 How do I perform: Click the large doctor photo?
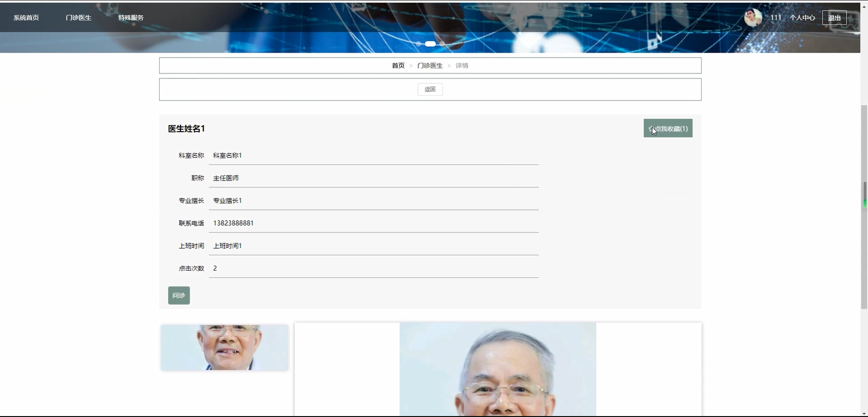pyautogui.click(x=498, y=369)
